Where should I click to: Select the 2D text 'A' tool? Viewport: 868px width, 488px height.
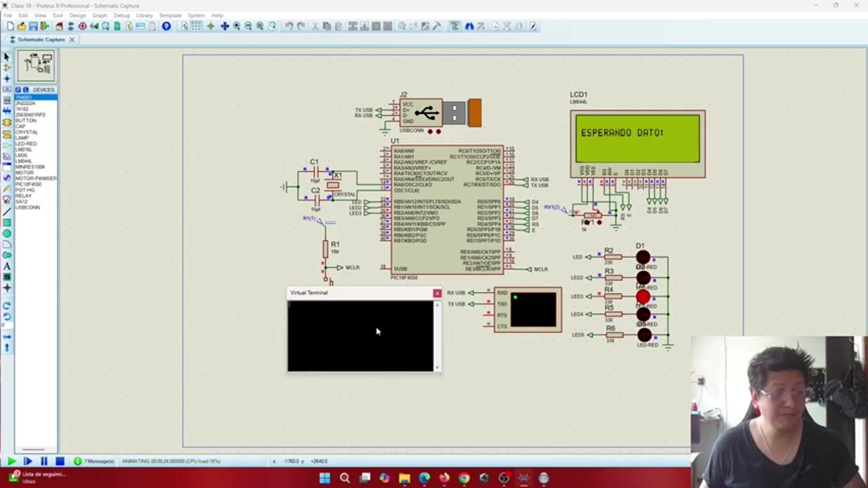point(7,266)
